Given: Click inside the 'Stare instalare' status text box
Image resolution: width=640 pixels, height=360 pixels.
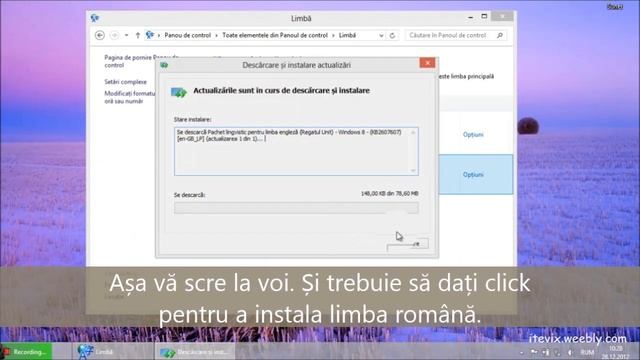Looking at the screenshot, I should point(296,151).
